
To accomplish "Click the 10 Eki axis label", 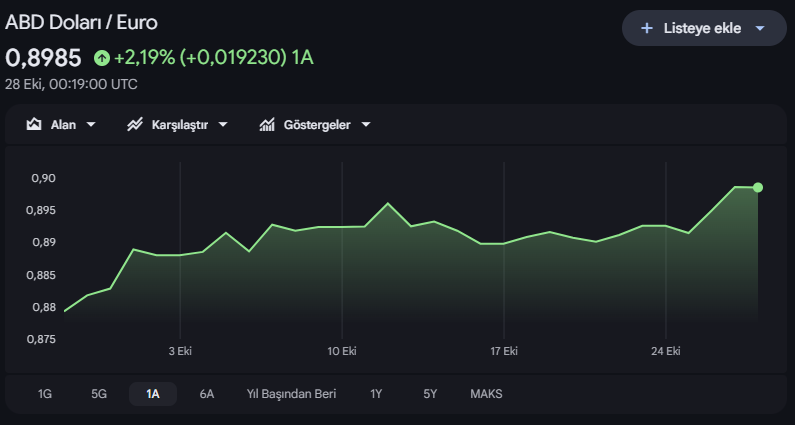I will 342,351.
